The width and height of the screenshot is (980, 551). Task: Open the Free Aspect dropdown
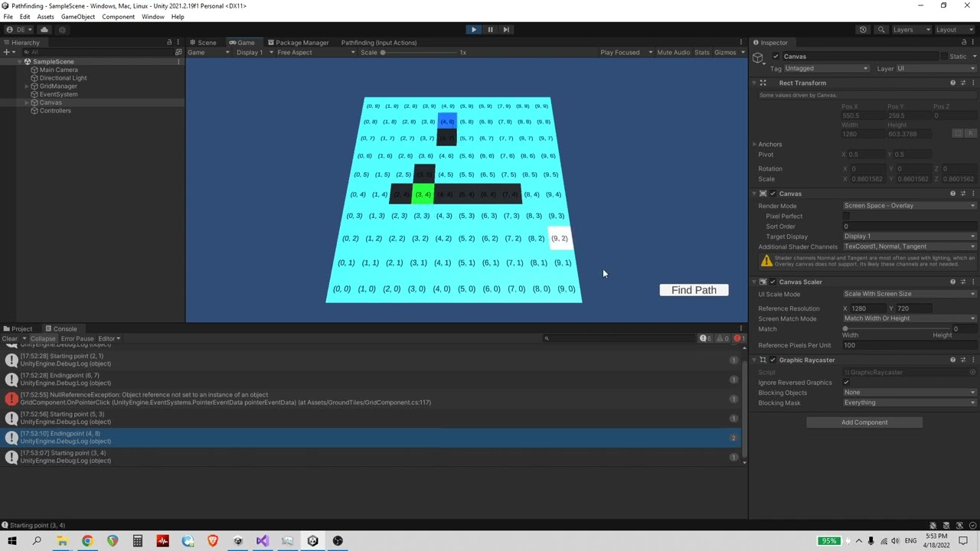click(x=316, y=53)
